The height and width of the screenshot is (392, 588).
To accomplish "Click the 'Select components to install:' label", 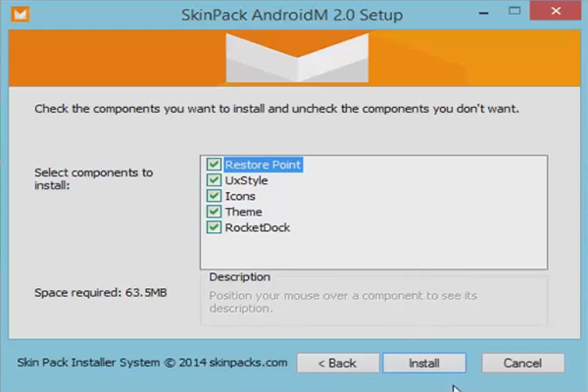I will click(94, 179).
